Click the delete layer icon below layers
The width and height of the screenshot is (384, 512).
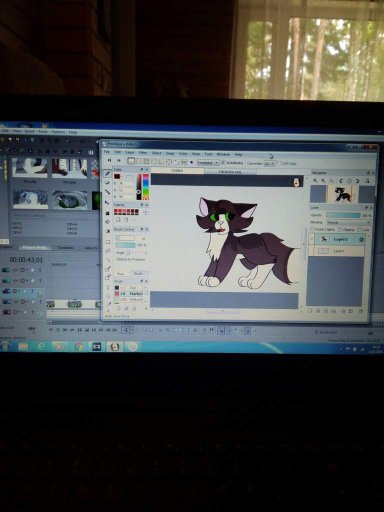360,311
